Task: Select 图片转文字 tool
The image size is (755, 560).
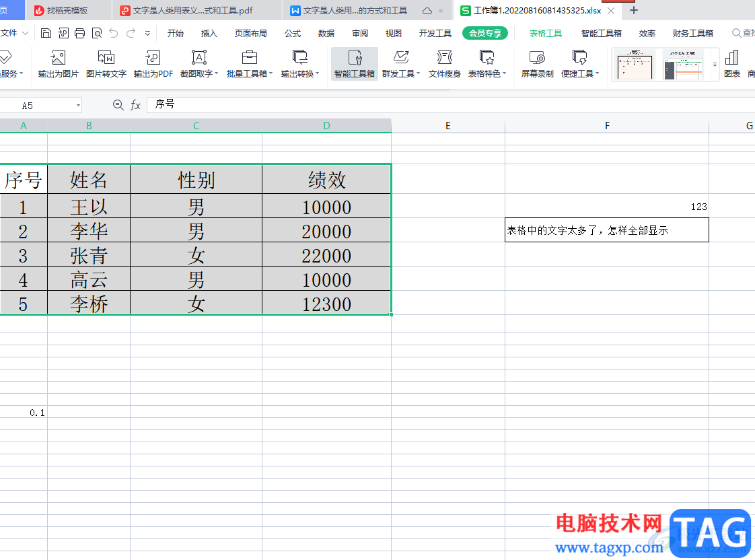Action: click(x=106, y=63)
